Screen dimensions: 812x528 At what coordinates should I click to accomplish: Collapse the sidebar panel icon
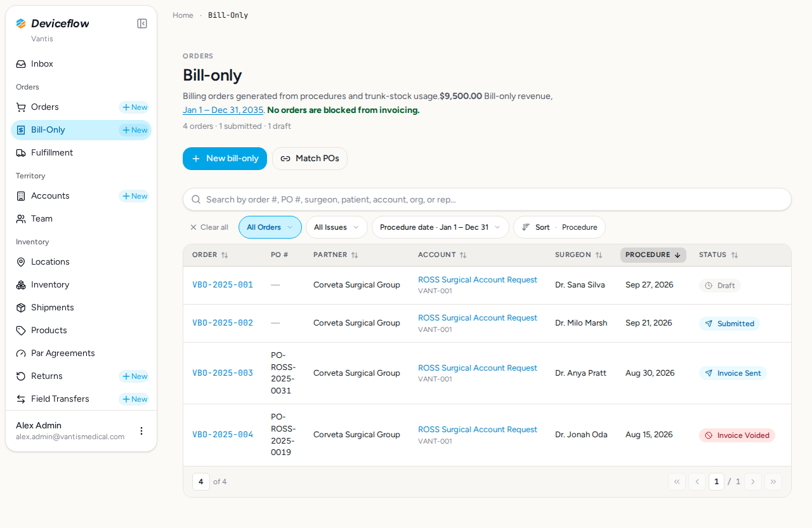click(x=142, y=23)
